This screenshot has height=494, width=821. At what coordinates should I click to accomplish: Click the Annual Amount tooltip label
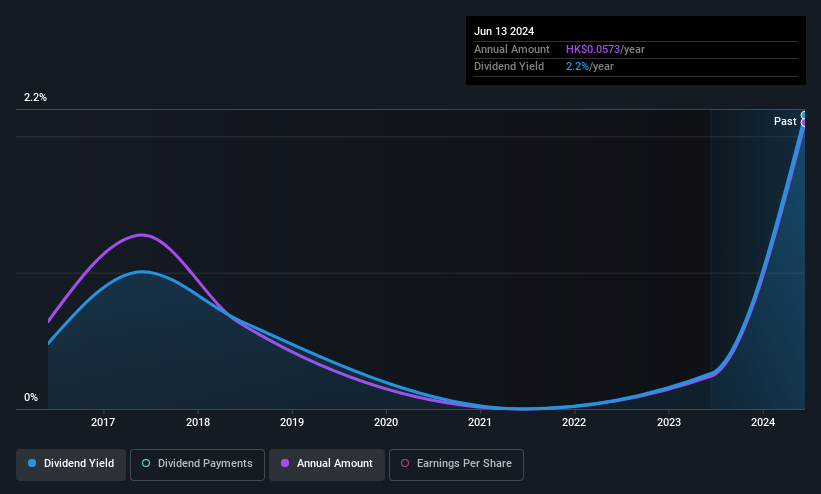coord(512,49)
